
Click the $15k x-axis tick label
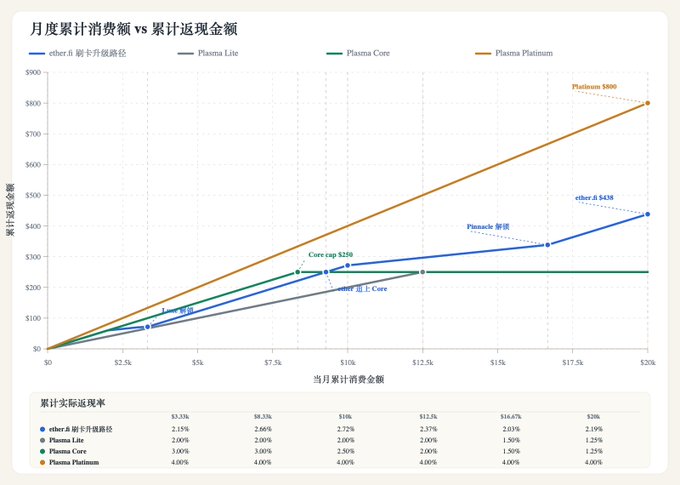498,362
